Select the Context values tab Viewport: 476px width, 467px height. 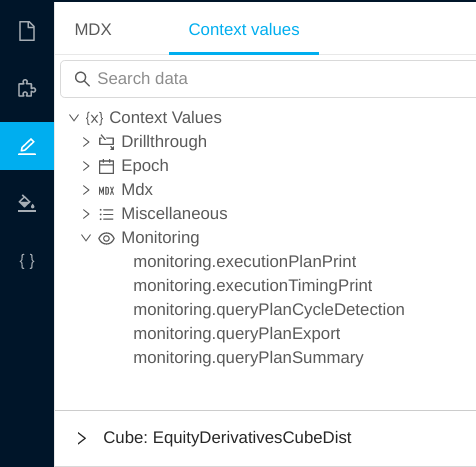pos(244,29)
